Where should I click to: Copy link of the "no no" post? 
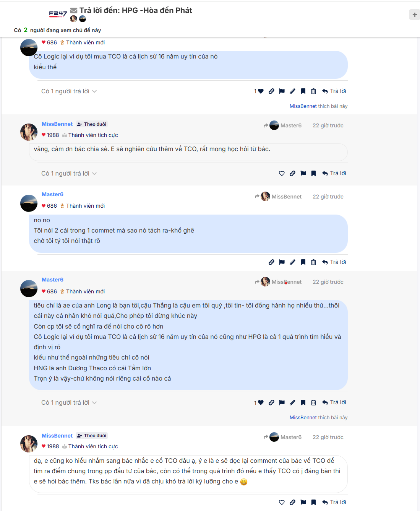click(x=271, y=262)
